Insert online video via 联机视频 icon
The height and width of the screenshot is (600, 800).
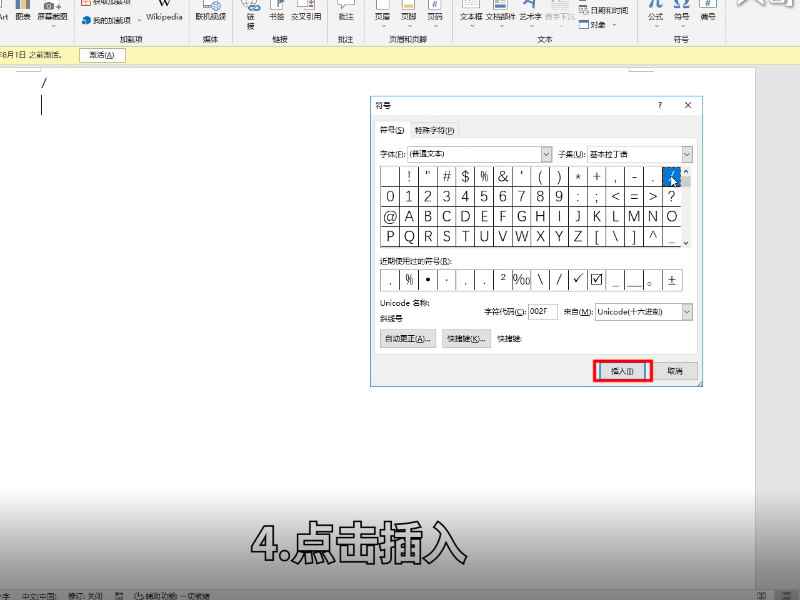210,13
